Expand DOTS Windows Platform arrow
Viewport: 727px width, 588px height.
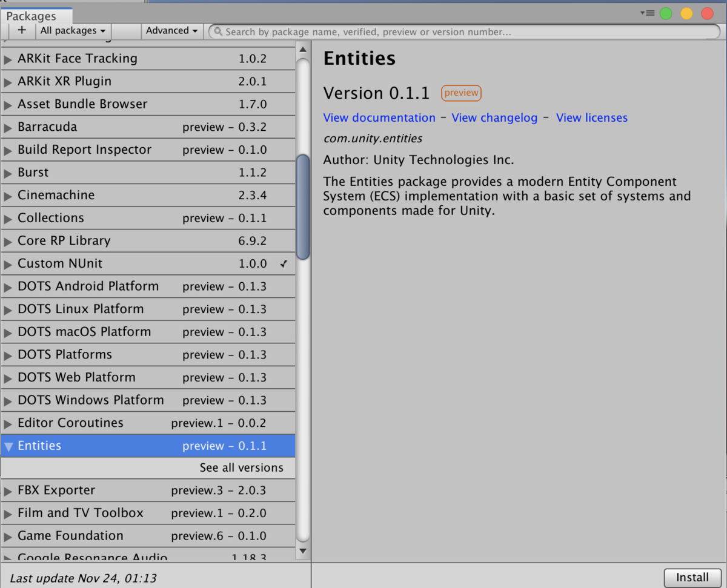pos(8,401)
